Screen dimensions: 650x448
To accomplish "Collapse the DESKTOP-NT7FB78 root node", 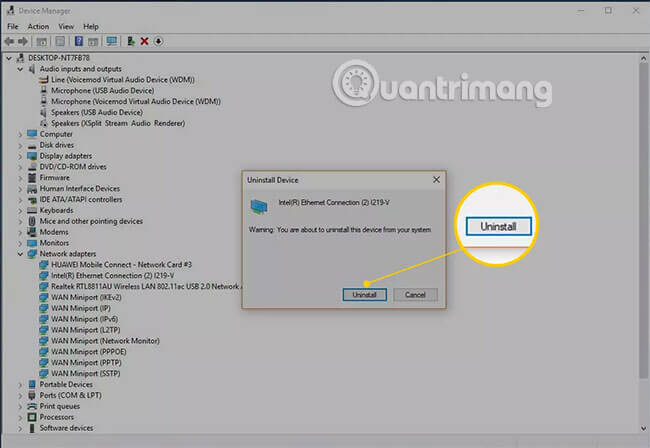I will tap(9, 58).
